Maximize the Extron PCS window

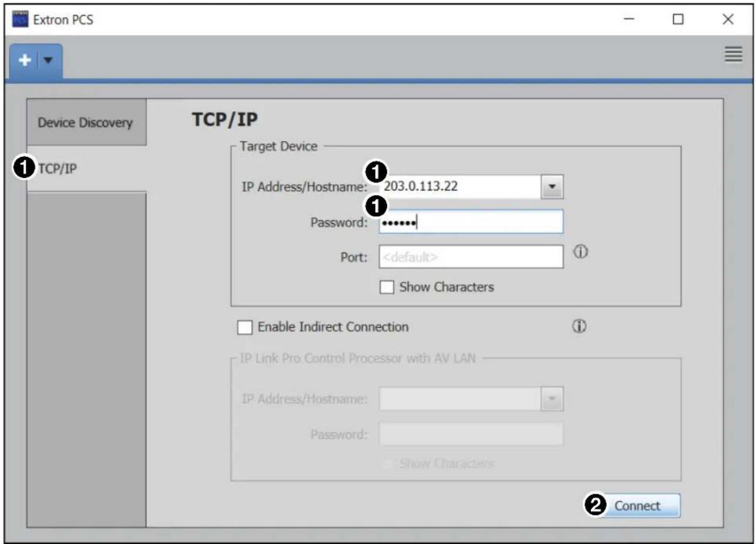[x=678, y=20]
